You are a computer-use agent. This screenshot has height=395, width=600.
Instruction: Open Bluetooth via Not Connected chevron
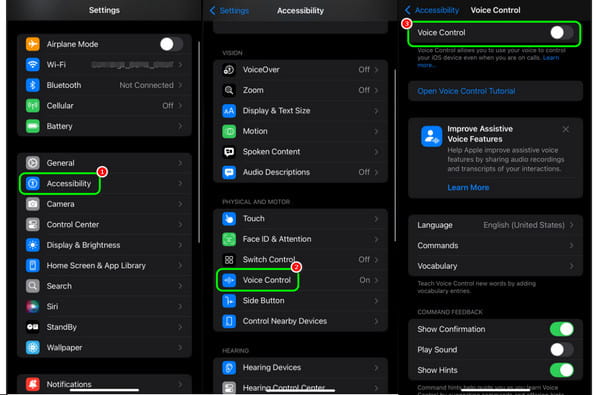(x=180, y=85)
